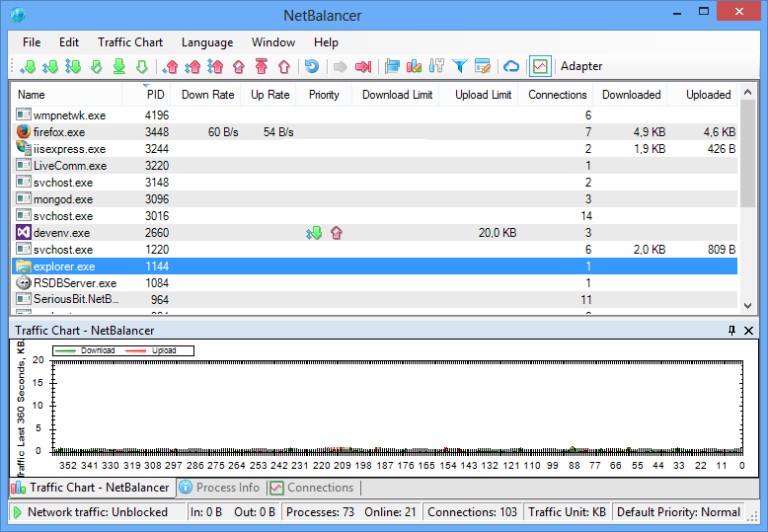Image resolution: width=768 pixels, height=532 pixels.
Task: Click the crossed-out red upload arrow icon
Action: tap(239, 66)
